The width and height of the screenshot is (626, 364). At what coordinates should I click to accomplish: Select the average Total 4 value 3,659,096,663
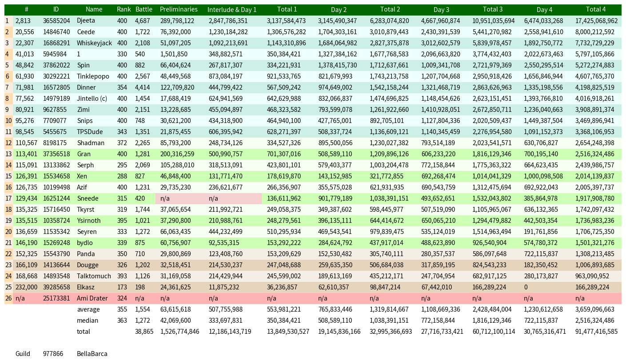pyautogui.click(x=595, y=309)
